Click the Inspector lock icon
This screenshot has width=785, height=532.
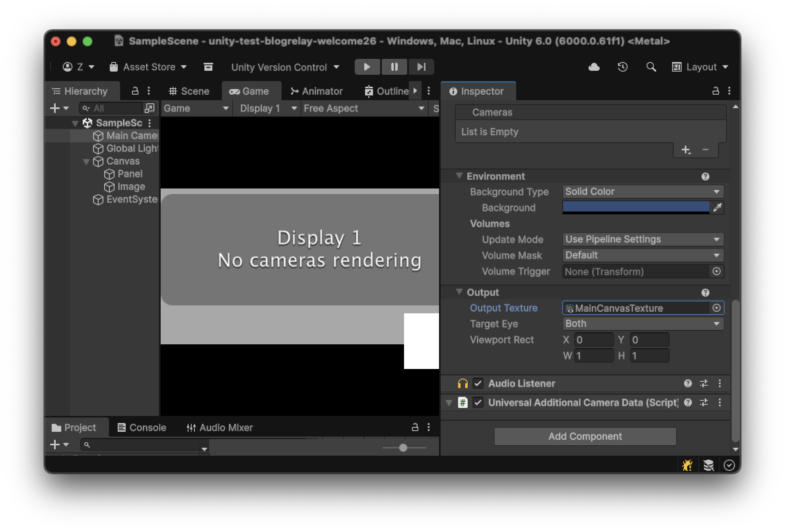pyautogui.click(x=715, y=91)
